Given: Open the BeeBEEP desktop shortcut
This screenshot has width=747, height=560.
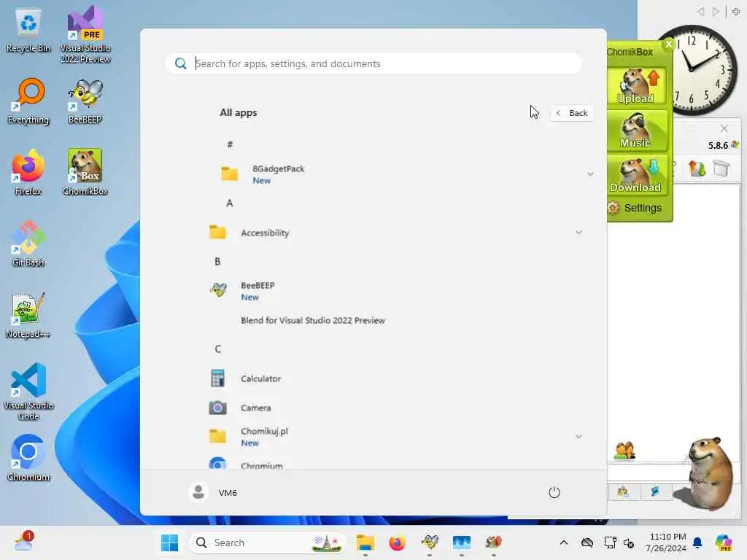Looking at the screenshot, I should point(85,101).
